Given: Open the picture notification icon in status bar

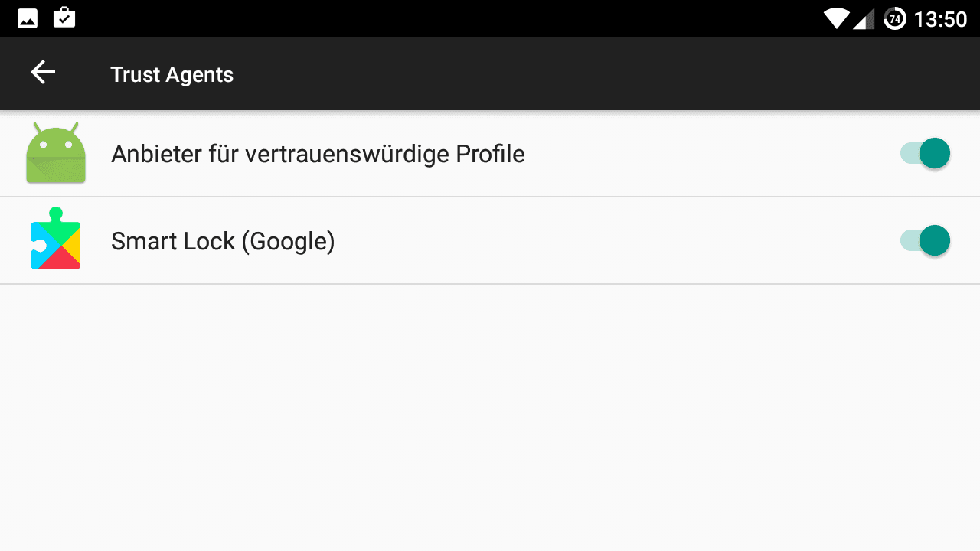Looking at the screenshot, I should click(x=28, y=18).
